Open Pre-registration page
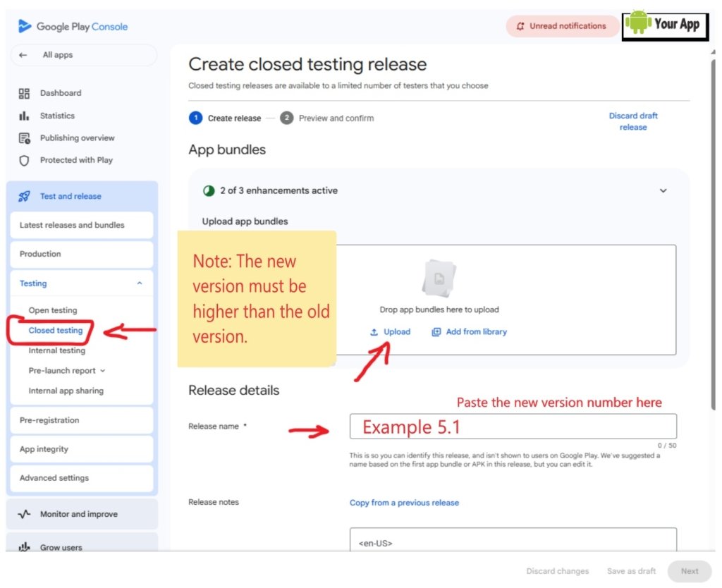The image size is (722, 588). (82, 420)
